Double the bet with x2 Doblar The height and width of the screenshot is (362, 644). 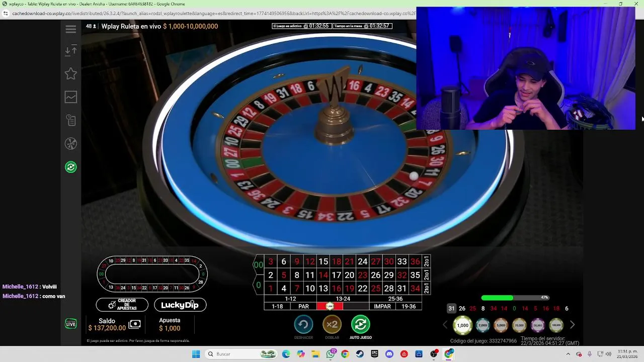332,325
